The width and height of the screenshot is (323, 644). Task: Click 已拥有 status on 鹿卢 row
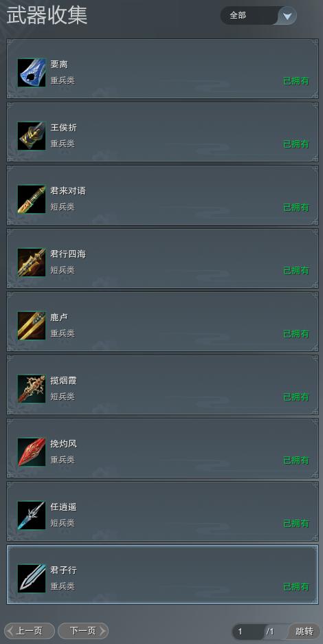(x=296, y=334)
